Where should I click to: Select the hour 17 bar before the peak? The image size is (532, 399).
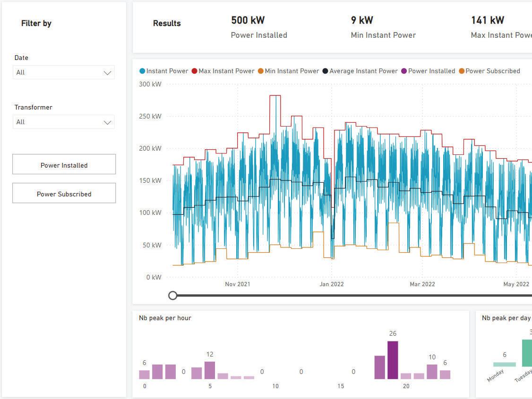[x=380, y=367]
